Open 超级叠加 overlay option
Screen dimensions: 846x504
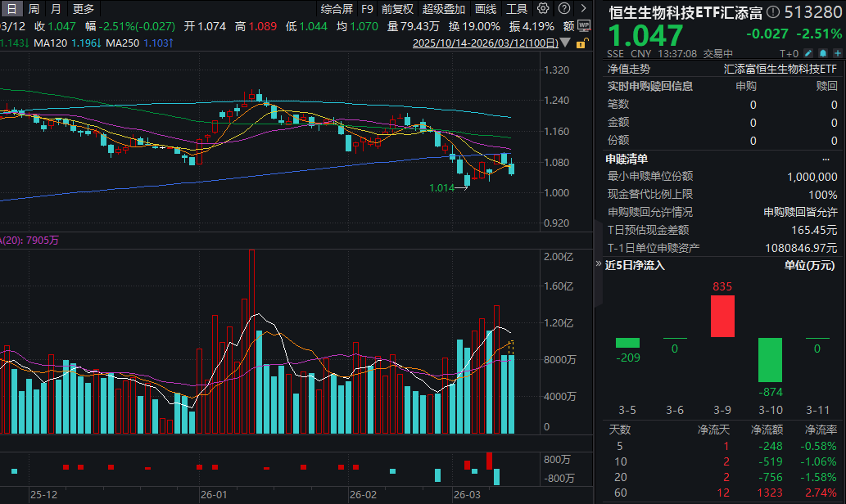click(x=444, y=10)
